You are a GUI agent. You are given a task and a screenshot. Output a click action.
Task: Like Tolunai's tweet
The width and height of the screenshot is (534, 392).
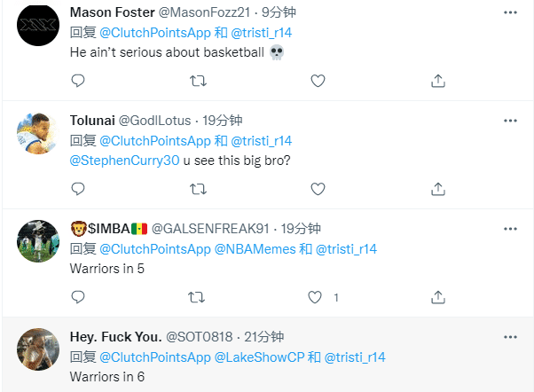tap(318, 189)
